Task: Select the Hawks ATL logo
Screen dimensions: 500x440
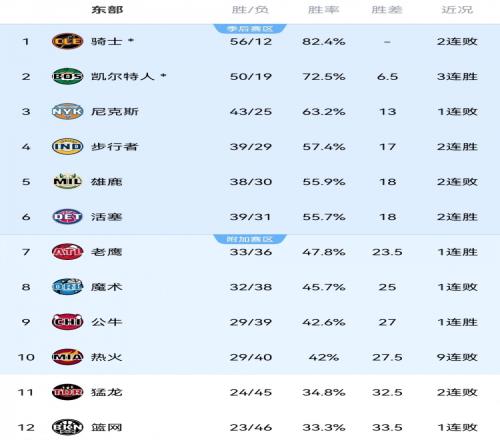Action: click(x=67, y=252)
